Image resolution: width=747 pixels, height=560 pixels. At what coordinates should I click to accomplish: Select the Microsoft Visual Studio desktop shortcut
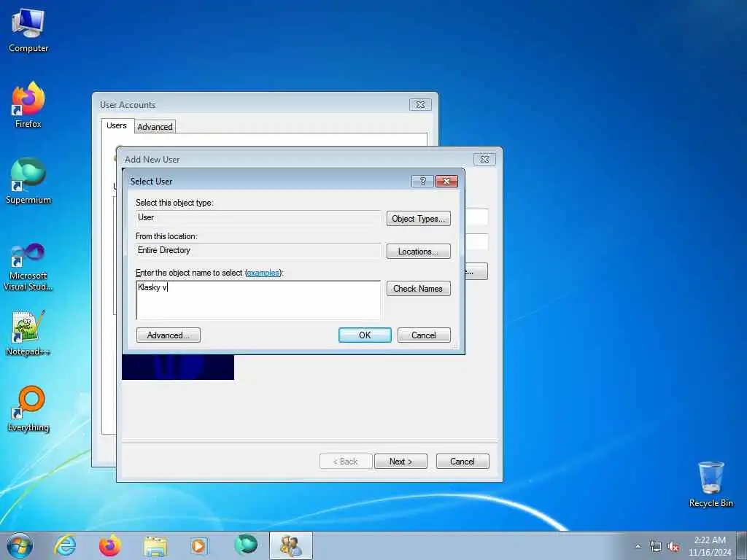(28, 267)
